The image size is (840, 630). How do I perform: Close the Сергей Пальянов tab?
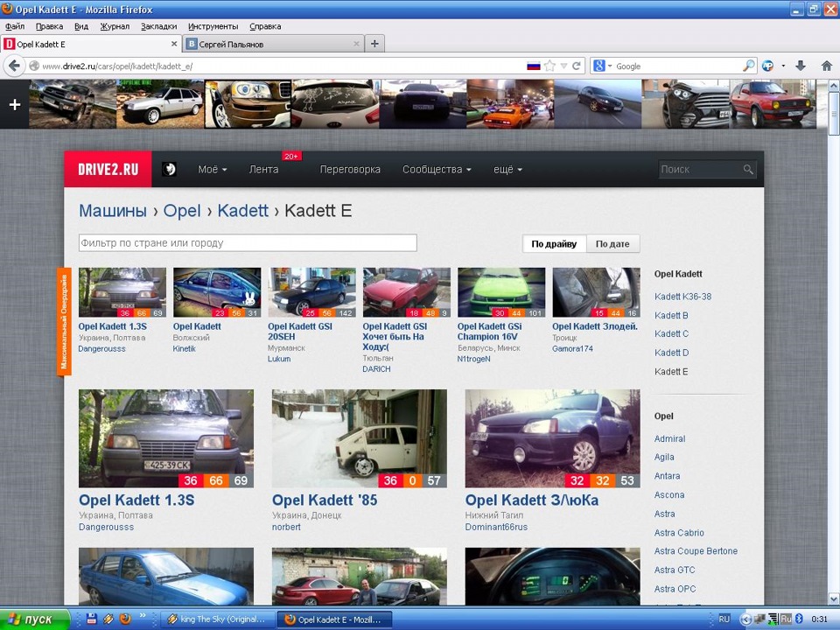click(356, 44)
